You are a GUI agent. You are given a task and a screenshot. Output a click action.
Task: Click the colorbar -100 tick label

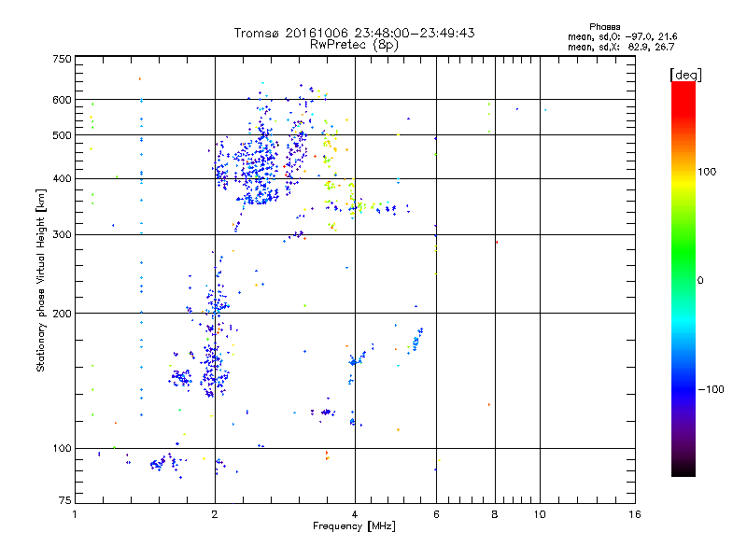pyautogui.click(x=711, y=389)
